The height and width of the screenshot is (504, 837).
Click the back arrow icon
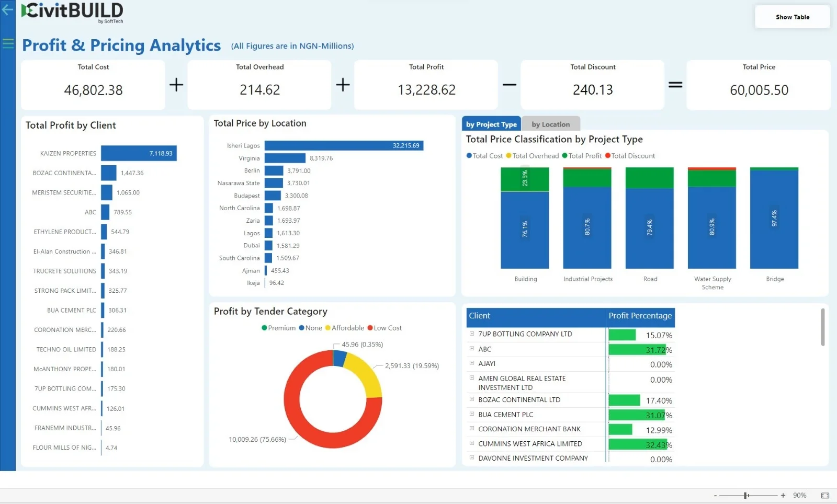pyautogui.click(x=7, y=9)
